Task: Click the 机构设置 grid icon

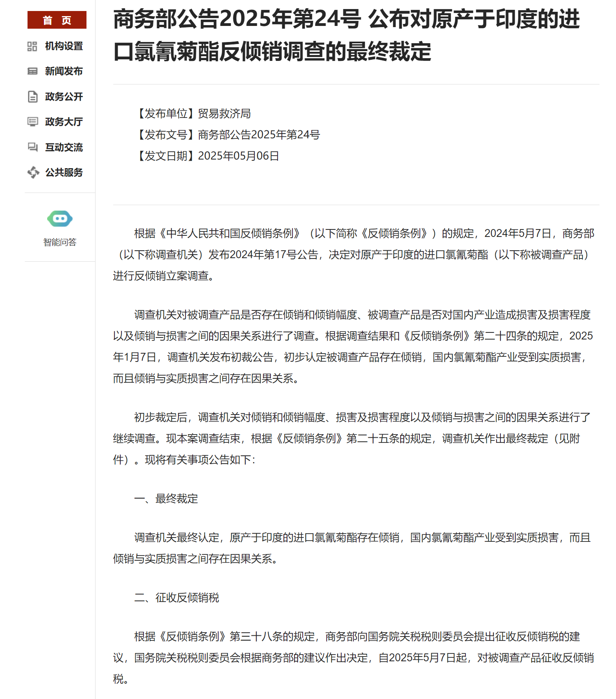Action: click(x=32, y=46)
